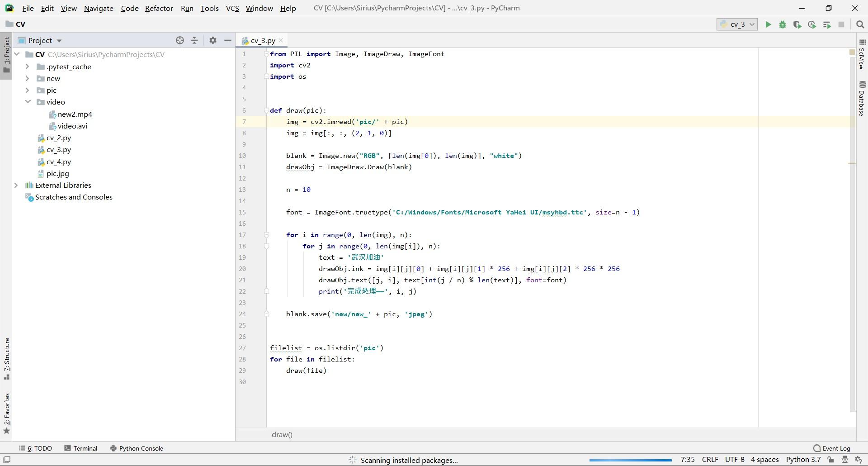Click the locate current file target icon

click(x=180, y=40)
